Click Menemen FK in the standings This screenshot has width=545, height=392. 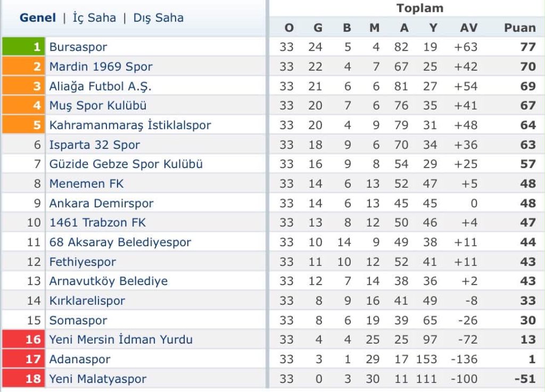tap(85, 184)
